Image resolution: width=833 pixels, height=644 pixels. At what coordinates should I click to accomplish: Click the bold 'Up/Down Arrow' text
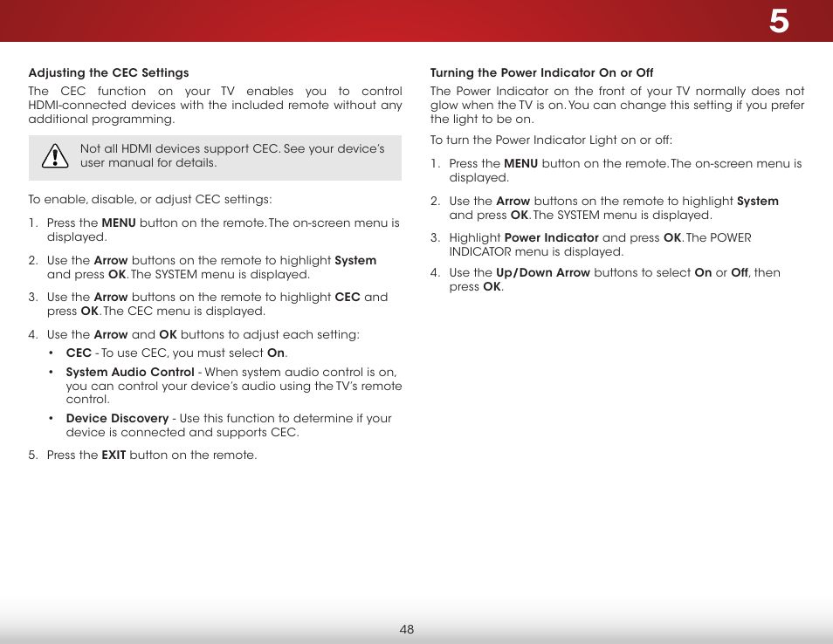pos(543,273)
